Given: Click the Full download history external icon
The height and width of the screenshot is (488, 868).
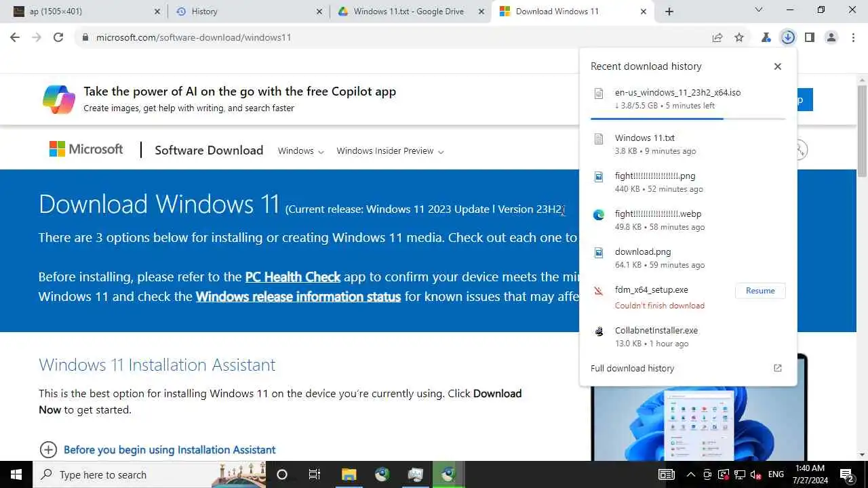Looking at the screenshot, I should pyautogui.click(x=778, y=368).
